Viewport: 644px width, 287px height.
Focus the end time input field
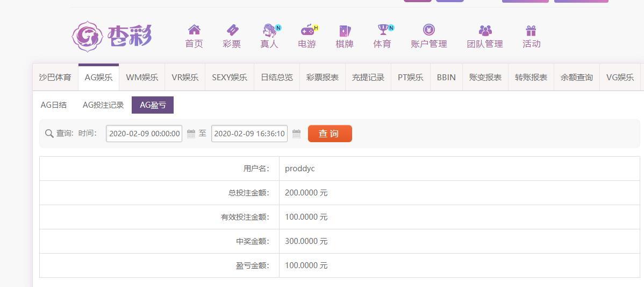tap(249, 134)
